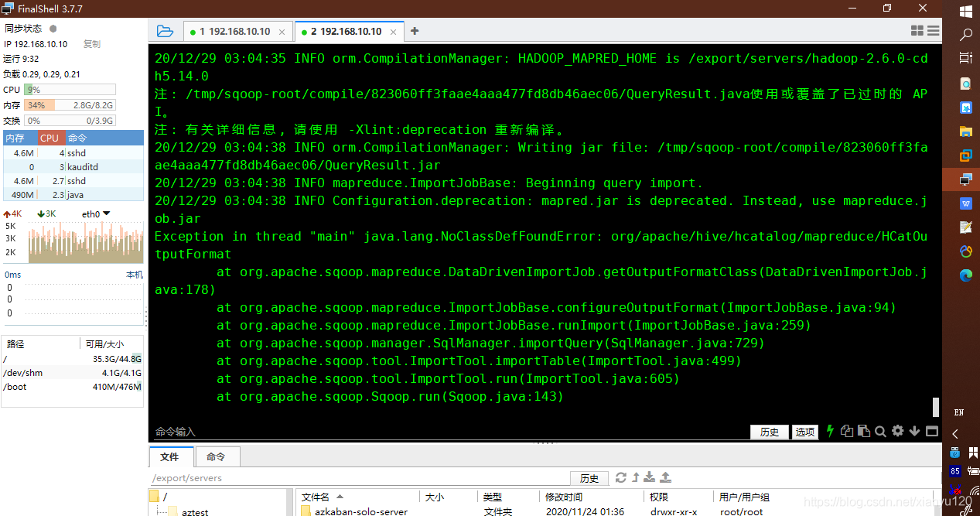The image size is (980, 516).
Task: Switch to the 命令 bottom tab
Action: 216,456
